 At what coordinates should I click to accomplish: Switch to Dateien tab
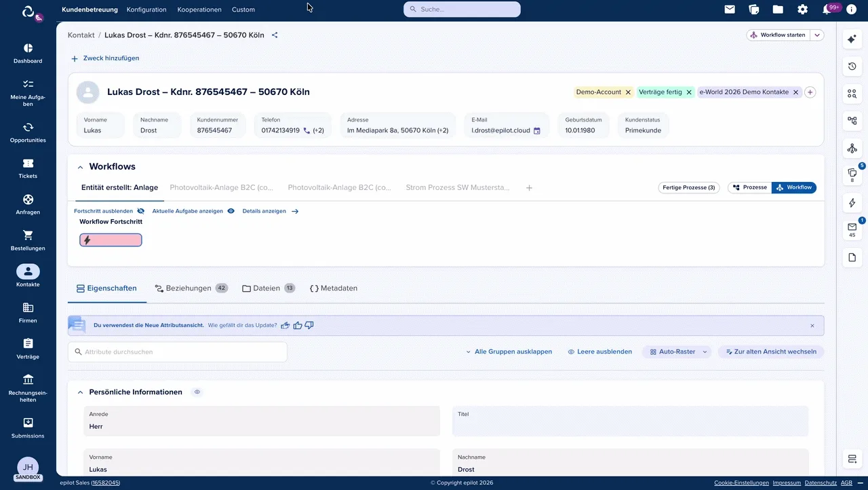[269, 288]
